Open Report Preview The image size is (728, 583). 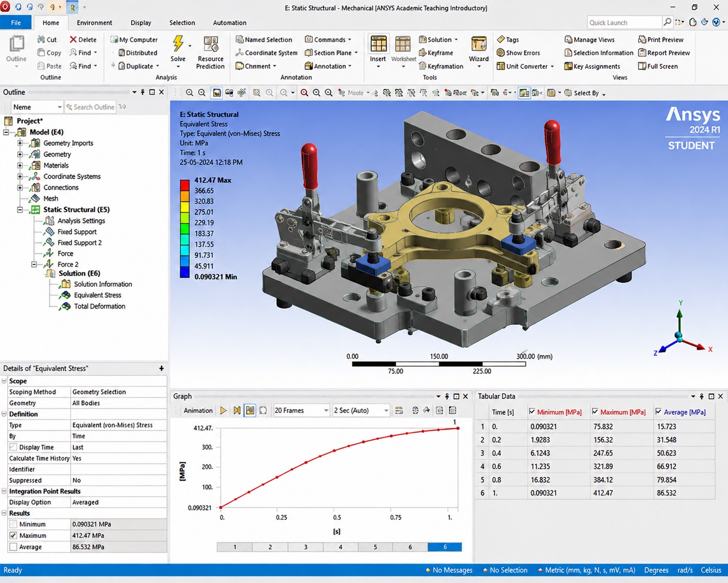664,52
